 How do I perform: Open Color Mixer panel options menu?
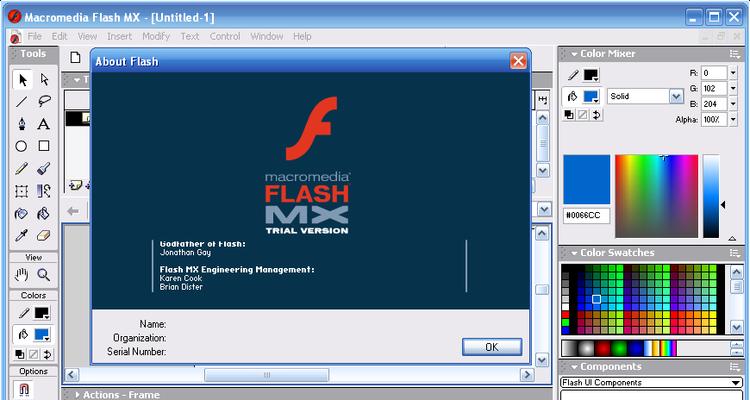(x=735, y=54)
